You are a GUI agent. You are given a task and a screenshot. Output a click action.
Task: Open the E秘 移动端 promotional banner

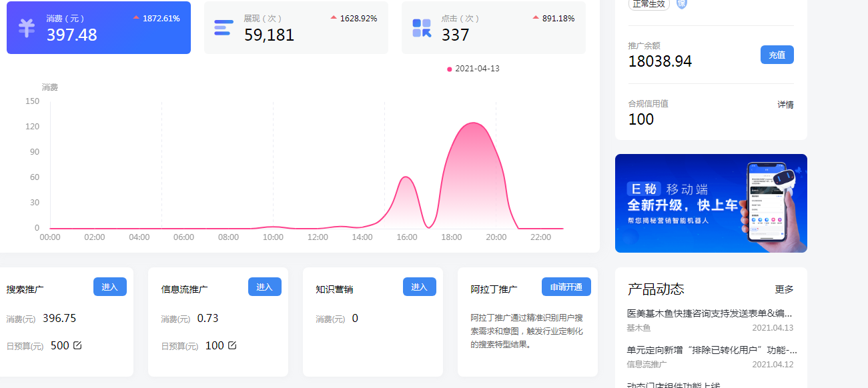point(711,203)
